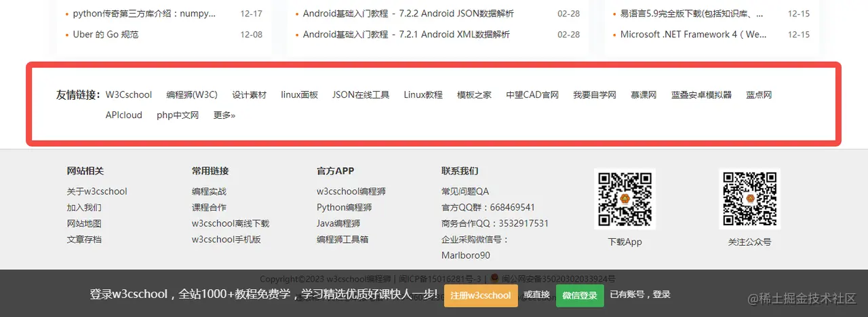Open 网站地图 footer link

84,223
